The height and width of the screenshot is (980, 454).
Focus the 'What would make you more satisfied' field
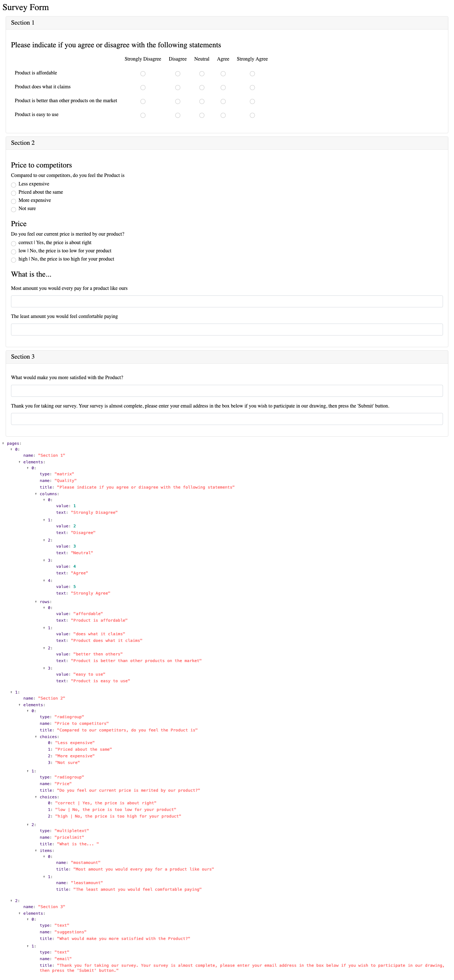click(227, 391)
